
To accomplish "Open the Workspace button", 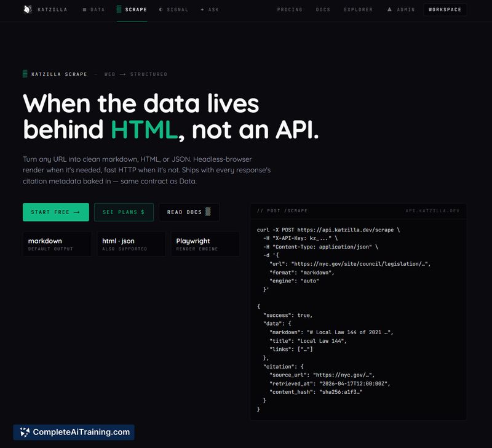I will coord(445,10).
